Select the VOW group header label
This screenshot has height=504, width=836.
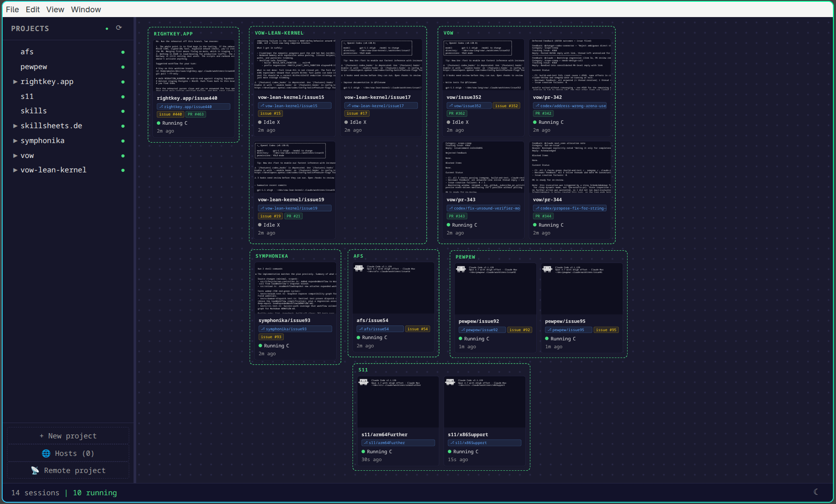click(448, 33)
